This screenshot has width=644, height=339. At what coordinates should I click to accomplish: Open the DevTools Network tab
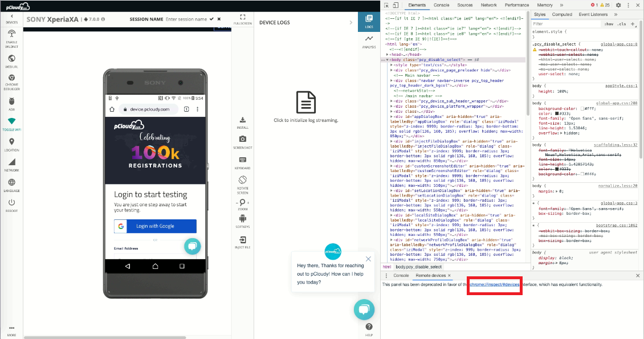pyautogui.click(x=489, y=5)
